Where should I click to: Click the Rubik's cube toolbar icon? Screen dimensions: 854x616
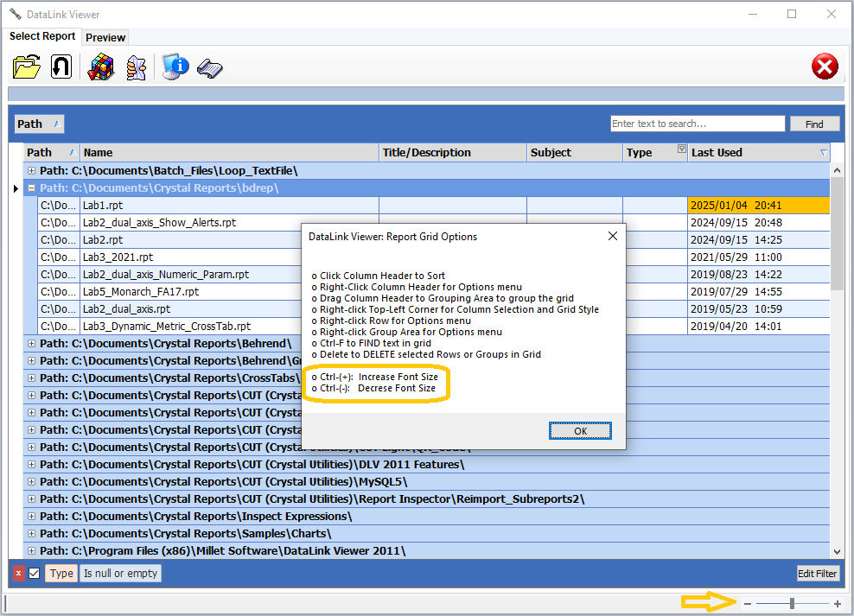point(101,67)
